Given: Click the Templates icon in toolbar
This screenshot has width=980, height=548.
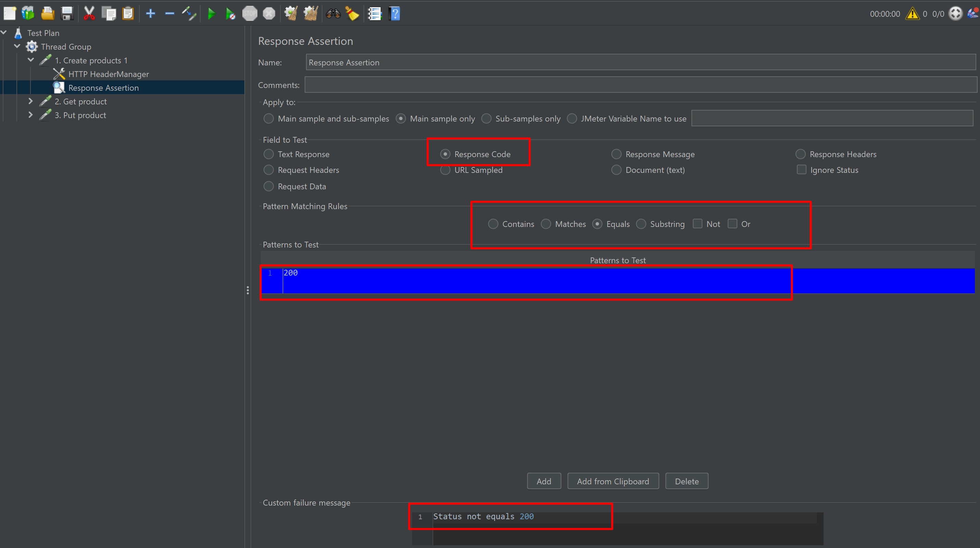Looking at the screenshot, I should click(28, 14).
